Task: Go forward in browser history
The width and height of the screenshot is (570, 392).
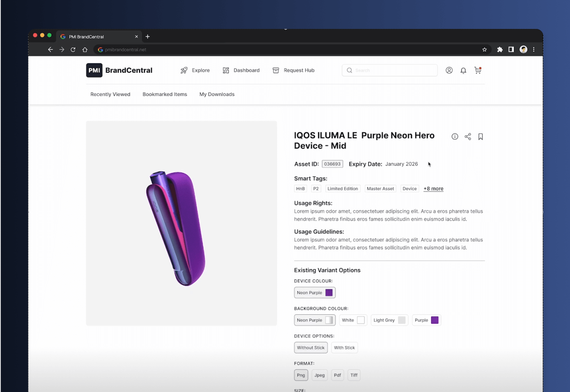Action: pyautogui.click(x=62, y=50)
